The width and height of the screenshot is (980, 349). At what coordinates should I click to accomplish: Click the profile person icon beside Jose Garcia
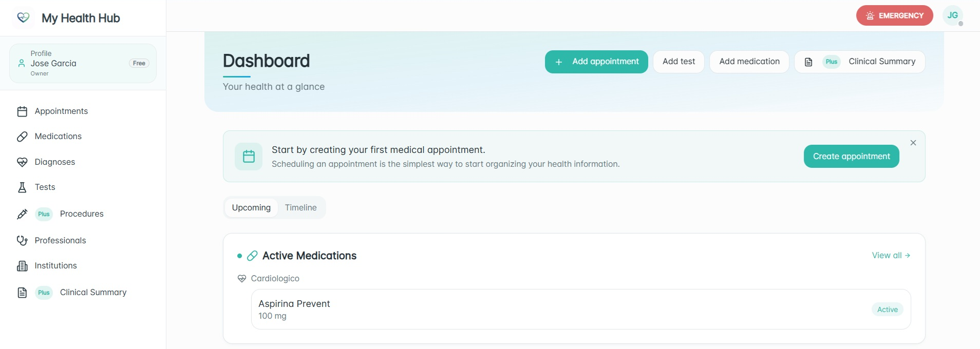click(x=22, y=63)
